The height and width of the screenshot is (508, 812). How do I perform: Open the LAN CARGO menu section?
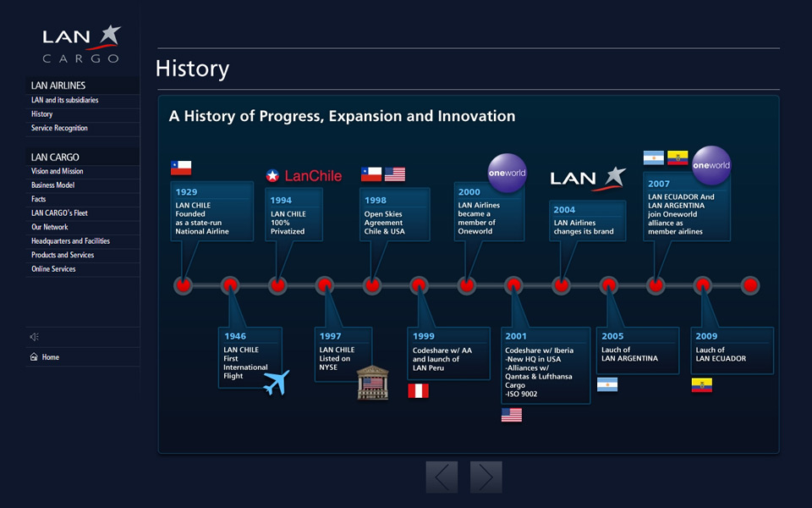click(82, 157)
